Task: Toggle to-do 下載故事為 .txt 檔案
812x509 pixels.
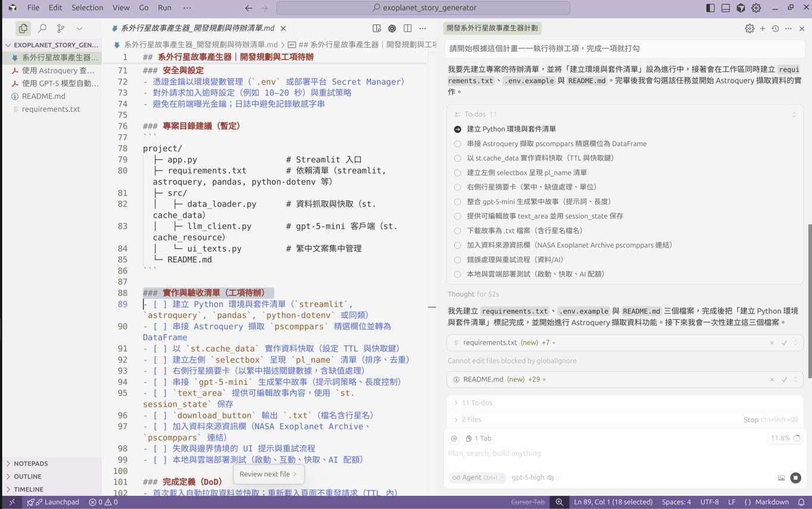Action: [457, 230]
